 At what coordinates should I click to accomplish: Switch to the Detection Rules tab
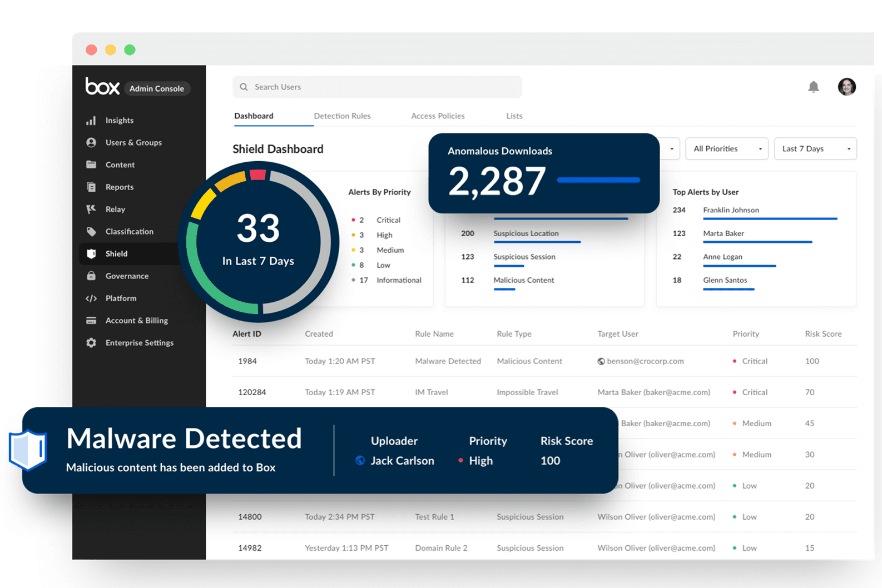(x=342, y=116)
